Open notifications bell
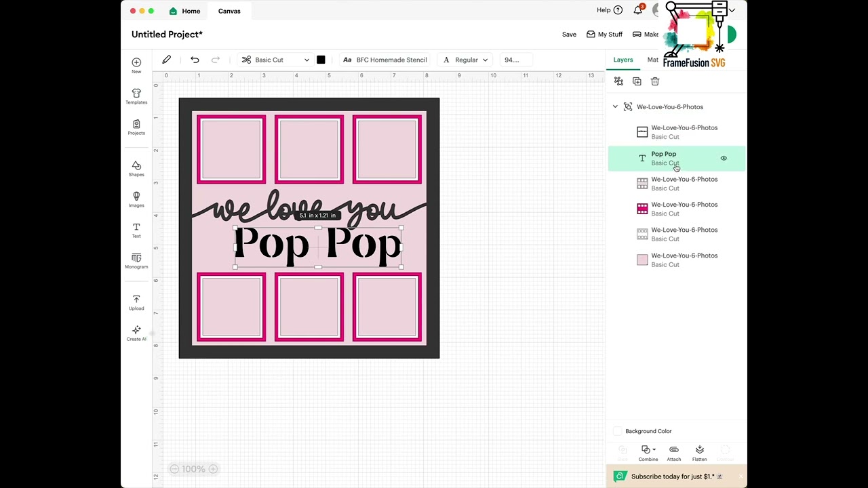Viewport: 868px width, 488px height. (x=638, y=10)
